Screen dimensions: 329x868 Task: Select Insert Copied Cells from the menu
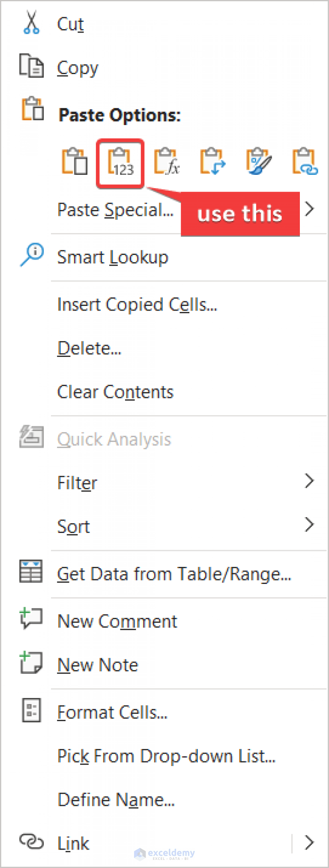coord(137,305)
